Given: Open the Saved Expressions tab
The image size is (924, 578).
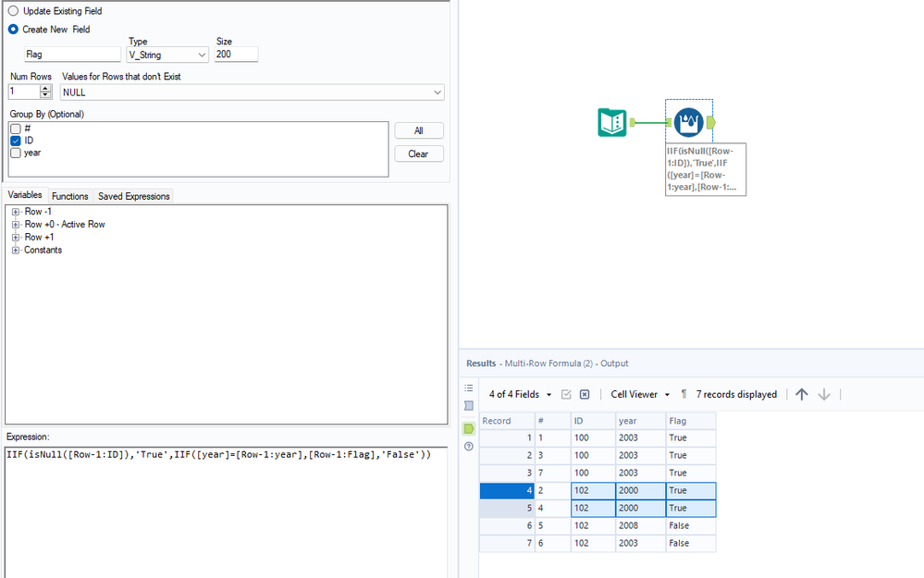Looking at the screenshot, I should coord(134,196).
